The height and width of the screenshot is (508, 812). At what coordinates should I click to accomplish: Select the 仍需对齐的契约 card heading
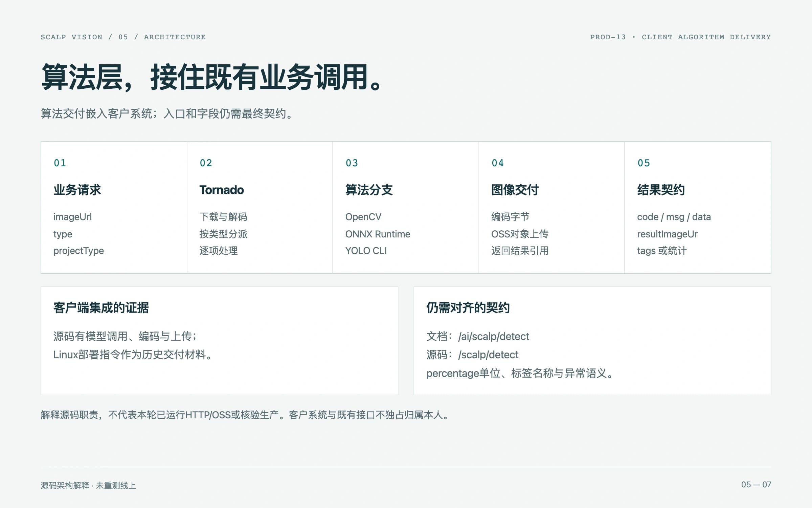(468, 308)
